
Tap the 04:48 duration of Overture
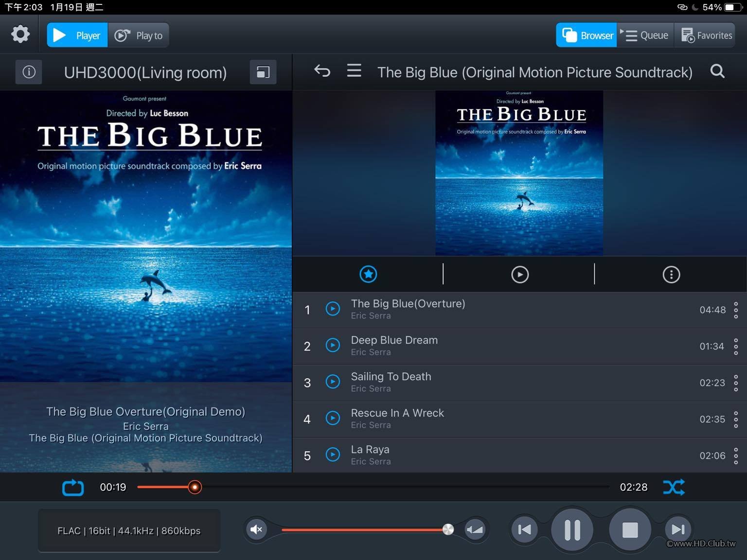(712, 310)
